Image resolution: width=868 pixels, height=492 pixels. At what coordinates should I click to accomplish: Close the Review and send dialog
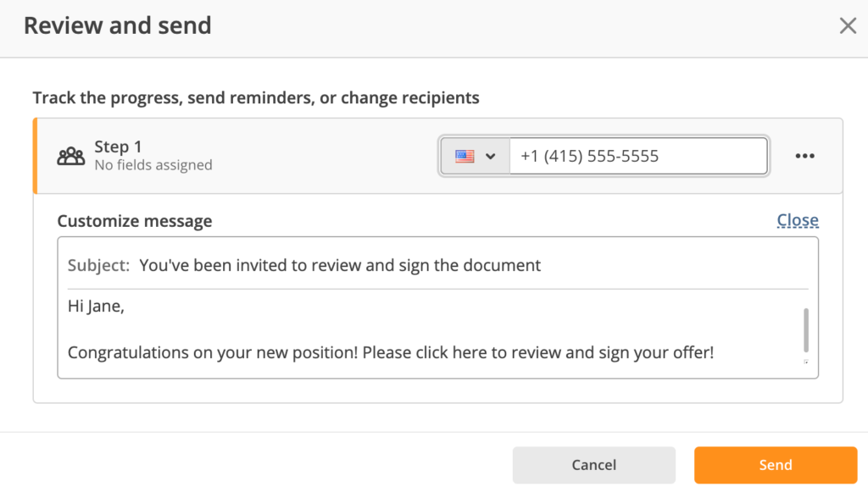(848, 25)
